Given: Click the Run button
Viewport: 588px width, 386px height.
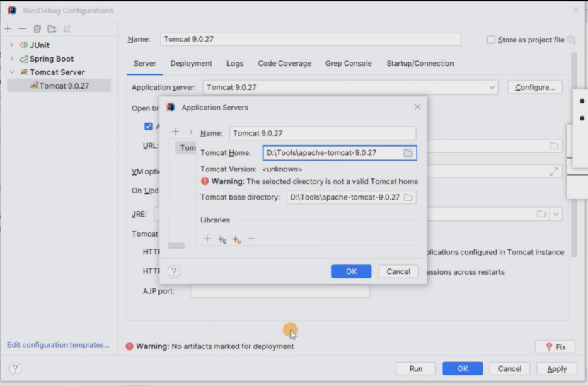Looking at the screenshot, I should tap(415, 369).
